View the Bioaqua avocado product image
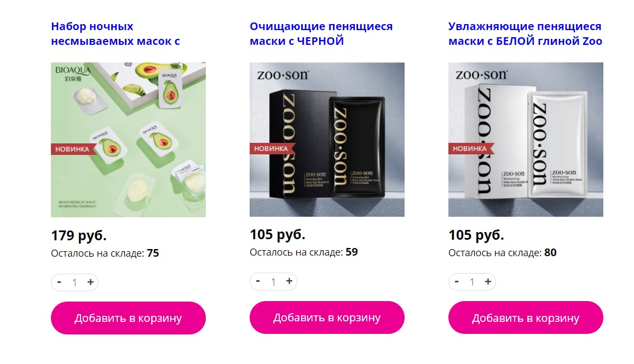 tap(128, 140)
